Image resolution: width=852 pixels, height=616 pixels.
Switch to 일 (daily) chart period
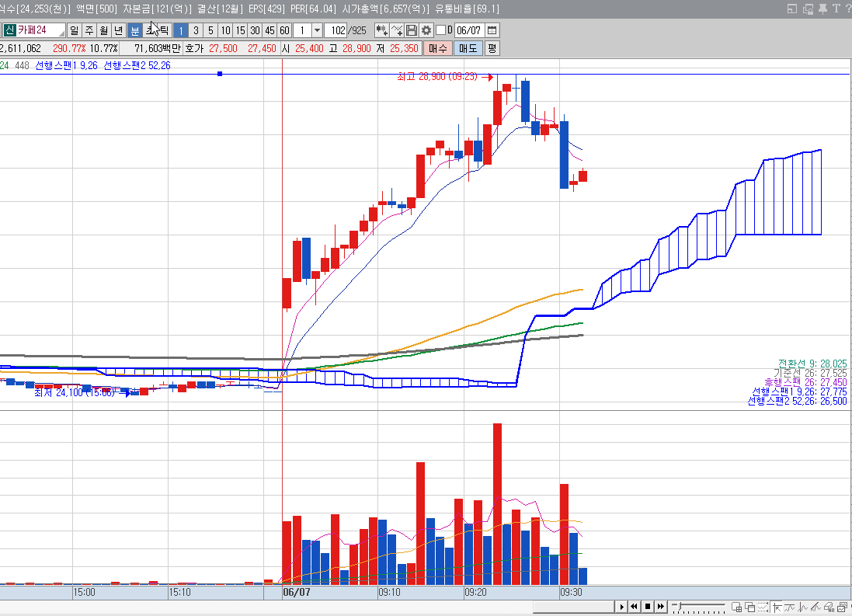74,30
